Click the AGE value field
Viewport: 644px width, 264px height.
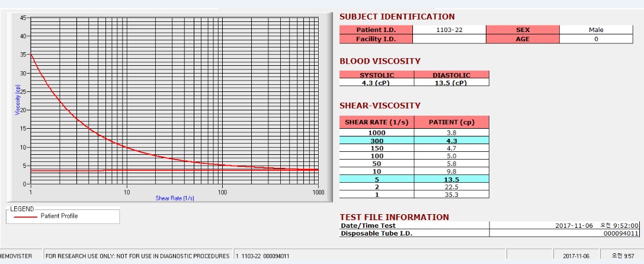tap(596, 39)
